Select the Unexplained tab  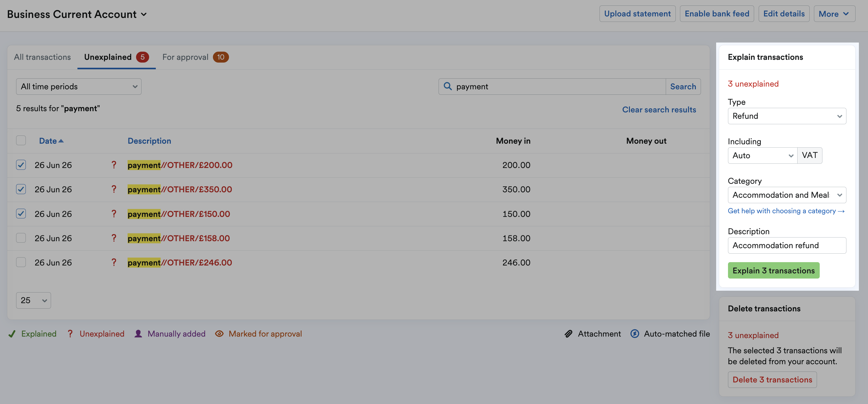tap(116, 57)
